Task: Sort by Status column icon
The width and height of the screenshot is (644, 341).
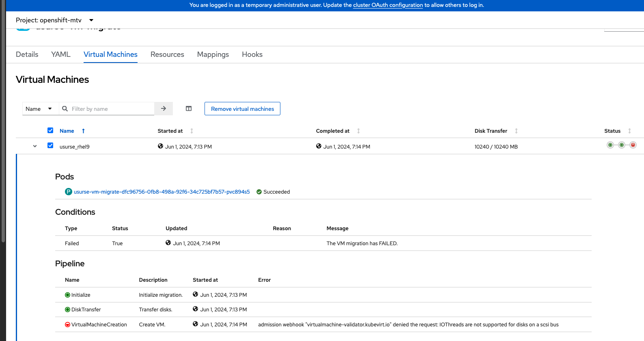Action: coord(629,131)
